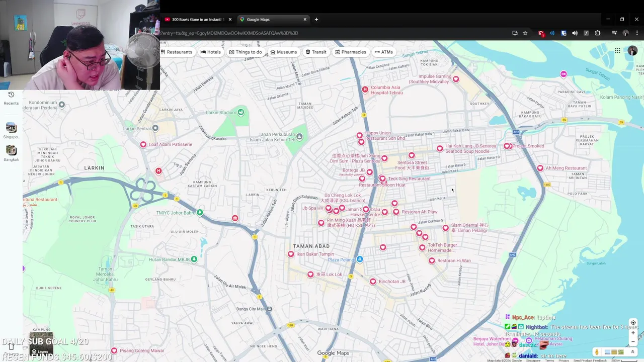The width and height of the screenshot is (644, 362).
Task: Select the Museums category chip
Action: pos(284,52)
